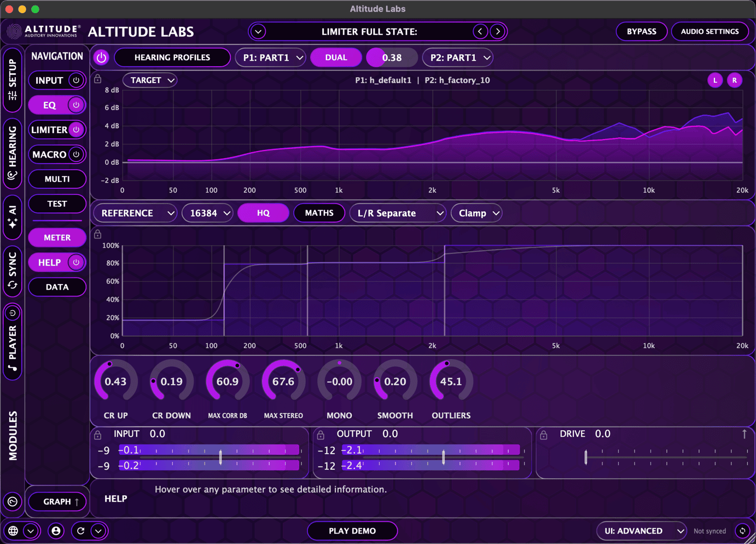The image size is (756, 544).
Task: Select the TEST item in the navigation
Action: coord(57,204)
